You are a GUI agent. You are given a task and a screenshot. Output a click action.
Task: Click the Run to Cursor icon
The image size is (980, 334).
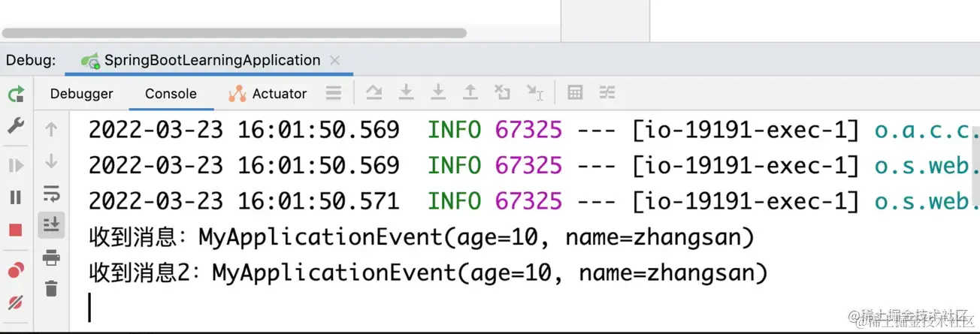pos(534,92)
